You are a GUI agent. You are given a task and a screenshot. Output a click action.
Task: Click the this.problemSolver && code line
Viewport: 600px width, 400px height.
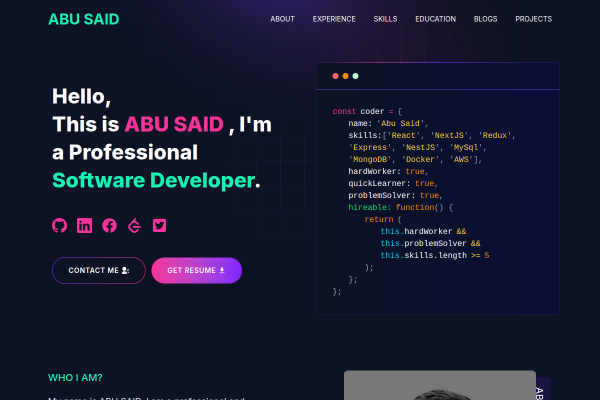(430, 243)
